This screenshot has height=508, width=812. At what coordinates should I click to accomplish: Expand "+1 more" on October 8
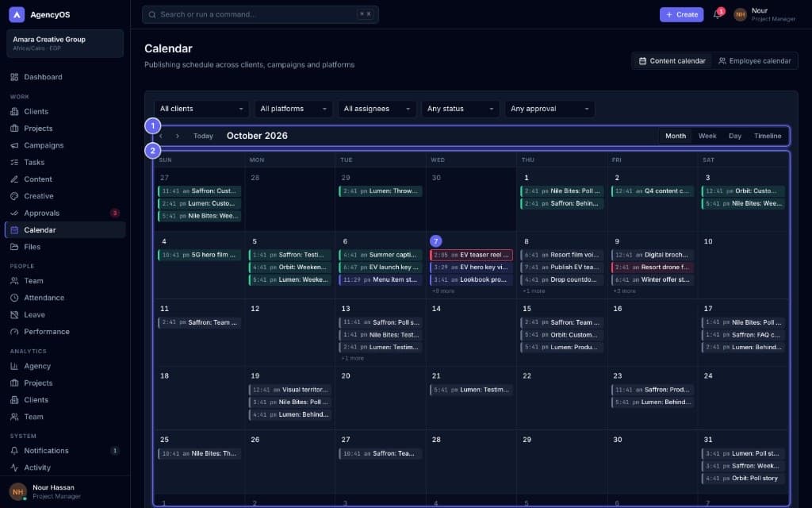(x=534, y=291)
